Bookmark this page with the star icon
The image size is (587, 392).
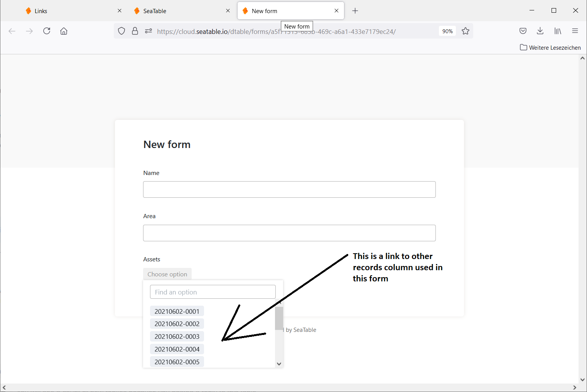466,31
